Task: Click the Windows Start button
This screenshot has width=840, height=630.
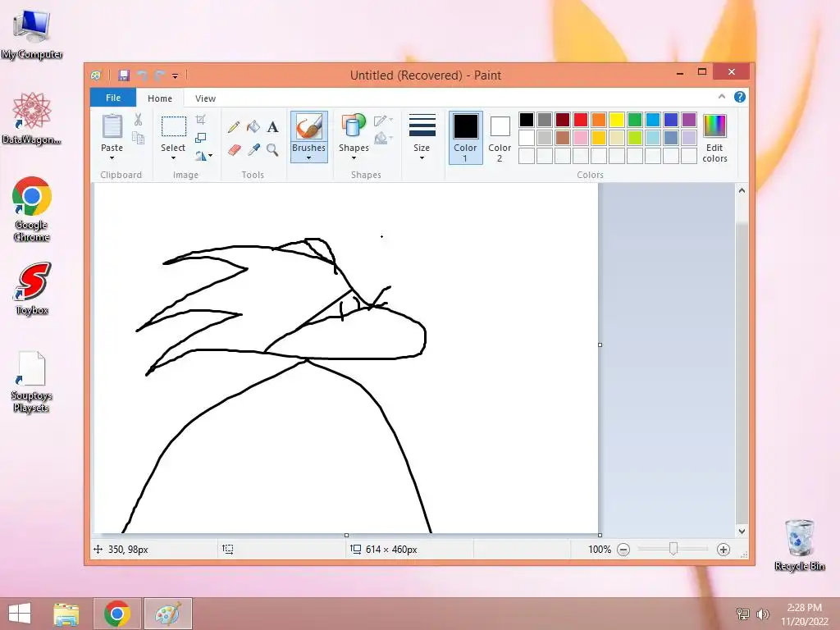Action: [x=20, y=614]
